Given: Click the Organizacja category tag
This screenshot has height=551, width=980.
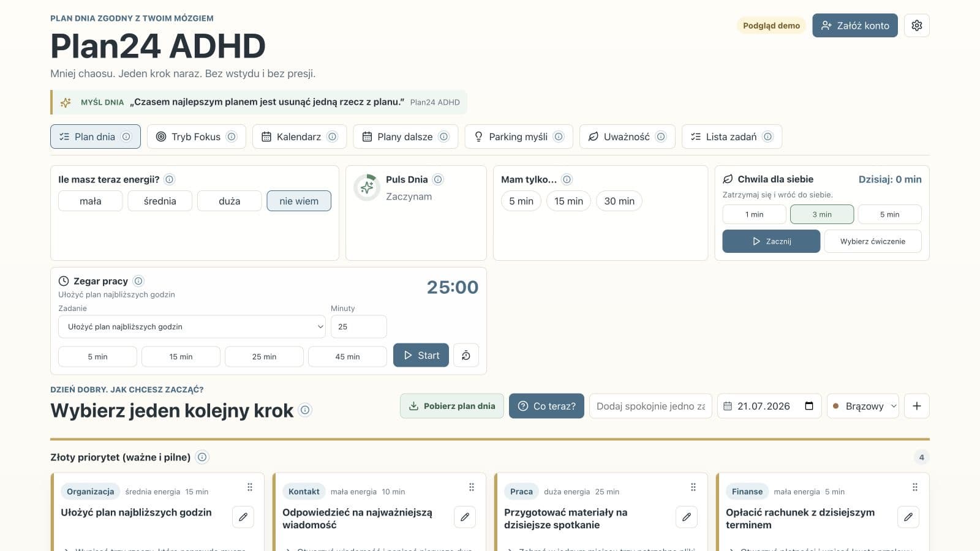Looking at the screenshot, I should (90, 492).
